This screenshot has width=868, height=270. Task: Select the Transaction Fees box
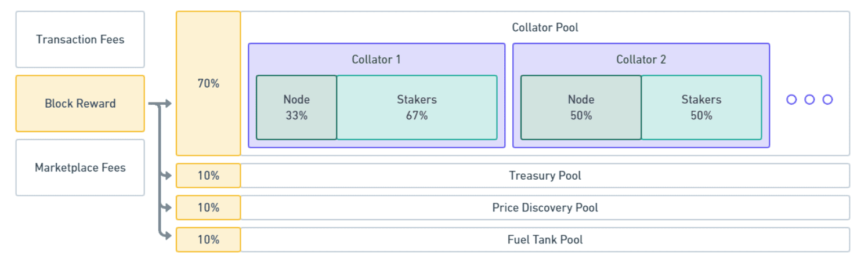point(80,39)
